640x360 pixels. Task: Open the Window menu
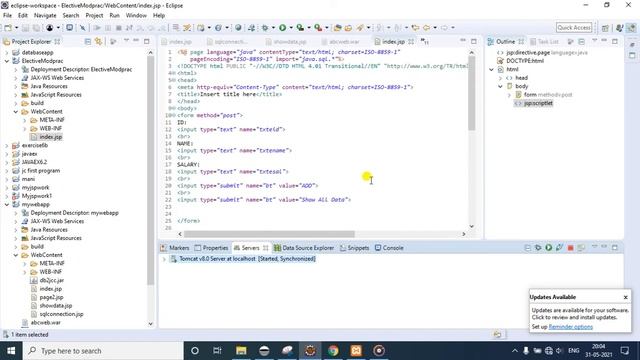coord(136,16)
